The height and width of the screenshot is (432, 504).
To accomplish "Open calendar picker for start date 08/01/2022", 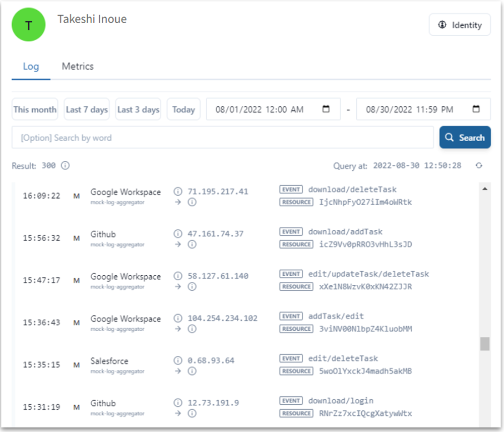I will tap(326, 109).
